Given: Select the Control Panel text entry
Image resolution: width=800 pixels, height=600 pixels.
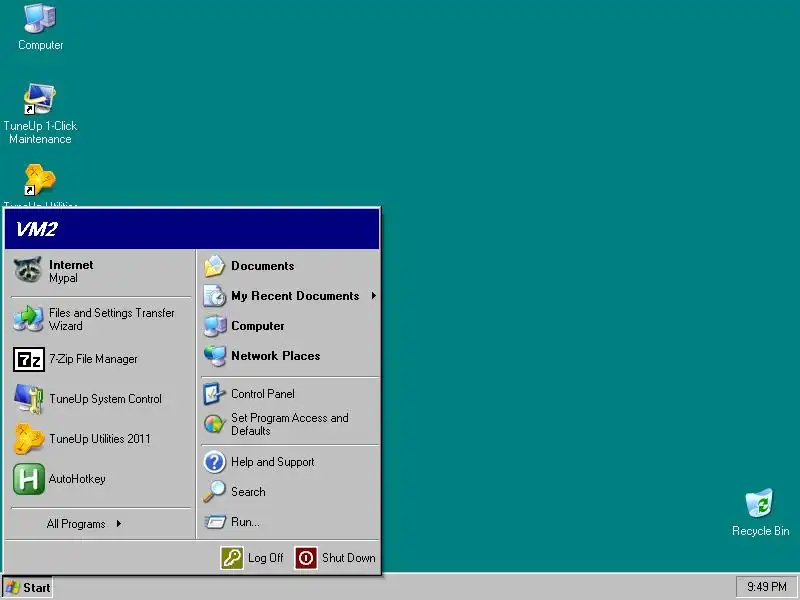Looking at the screenshot, I should coord(263,394).
